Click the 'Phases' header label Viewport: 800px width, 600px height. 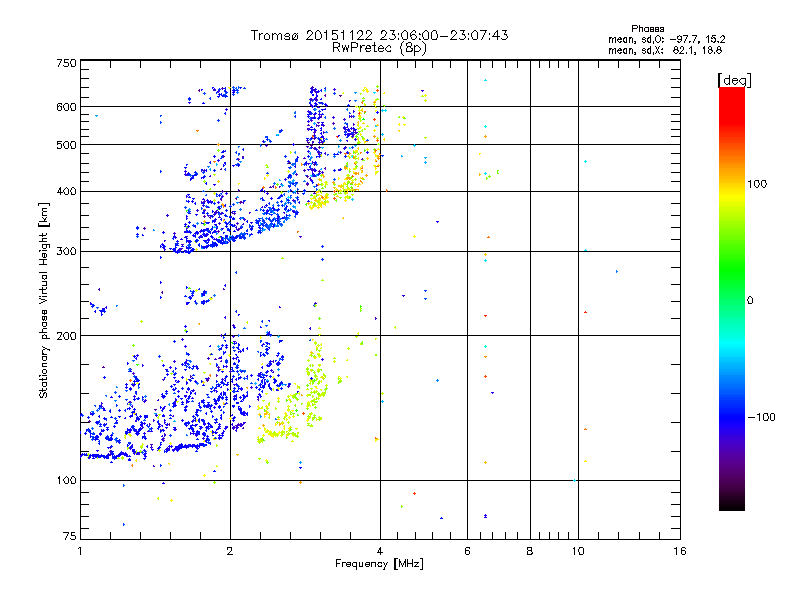pos(647,29)
